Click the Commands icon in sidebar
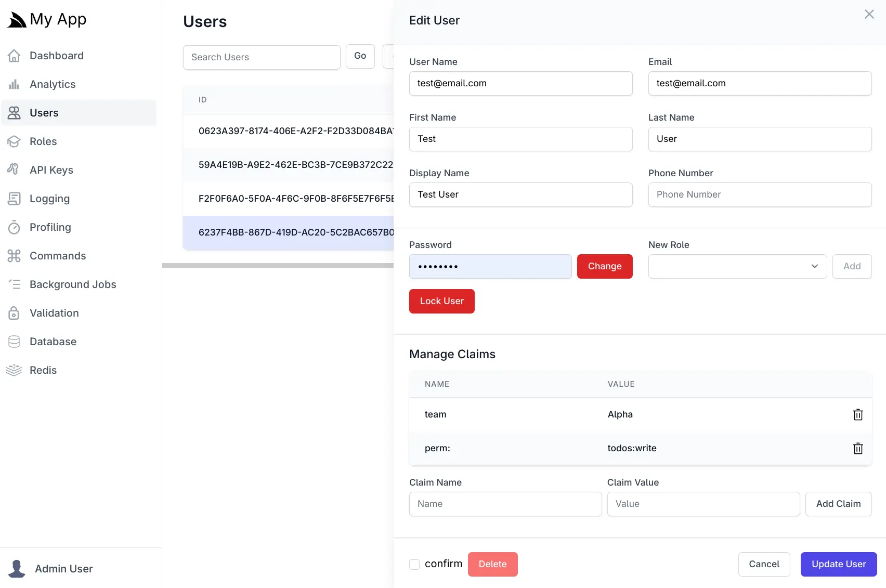The image size is (886, 588). tap(14, 256)
